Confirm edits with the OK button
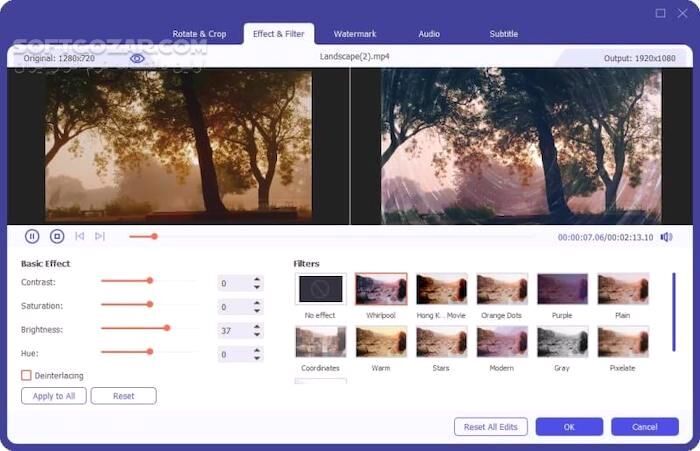The width and height of the screenshot is (700, 451). 569,427
